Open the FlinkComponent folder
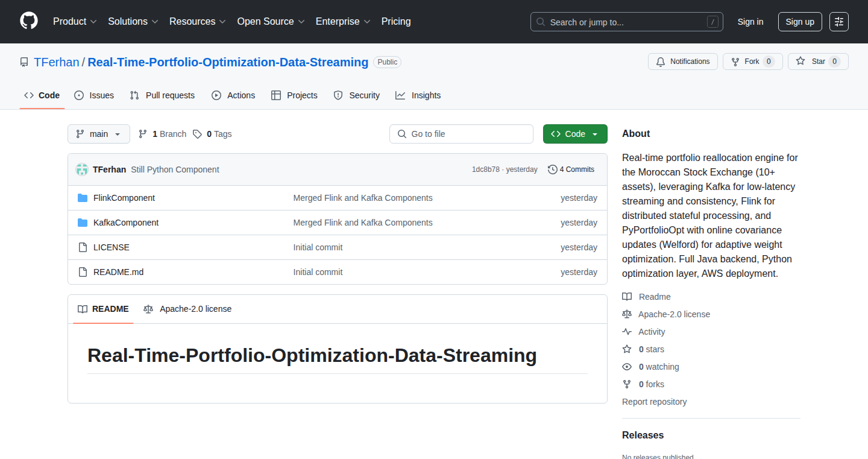Viewport: 868px width, 459px height. pyautogui.click(x=124, y=198)
